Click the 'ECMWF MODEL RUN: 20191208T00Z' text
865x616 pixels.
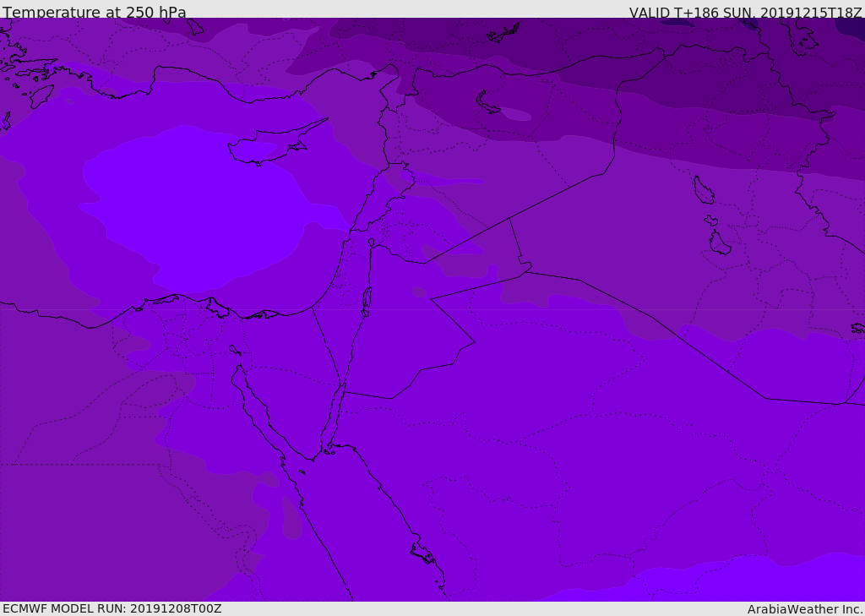[x=112, y=608]
